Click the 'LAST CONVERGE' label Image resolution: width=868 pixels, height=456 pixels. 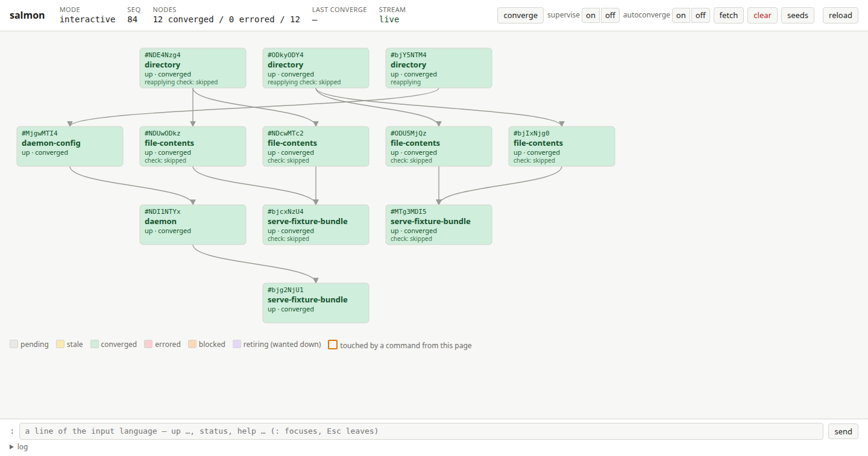coord(339,10)
